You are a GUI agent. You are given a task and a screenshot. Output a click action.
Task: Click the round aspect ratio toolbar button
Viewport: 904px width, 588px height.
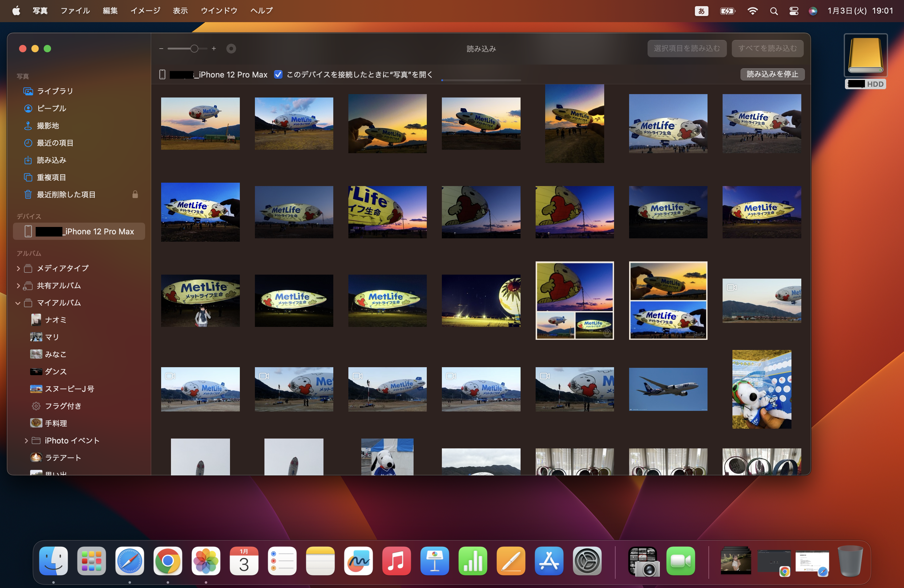click(x=231, y=49)
